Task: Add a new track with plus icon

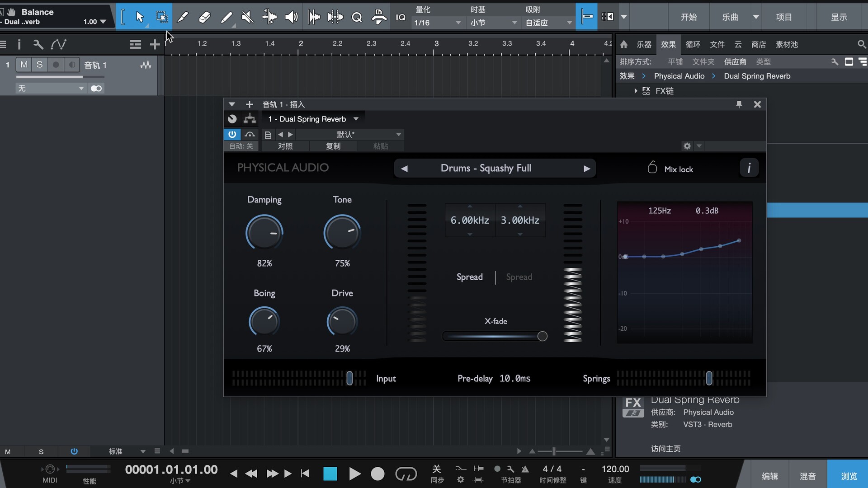Action: 155,44
